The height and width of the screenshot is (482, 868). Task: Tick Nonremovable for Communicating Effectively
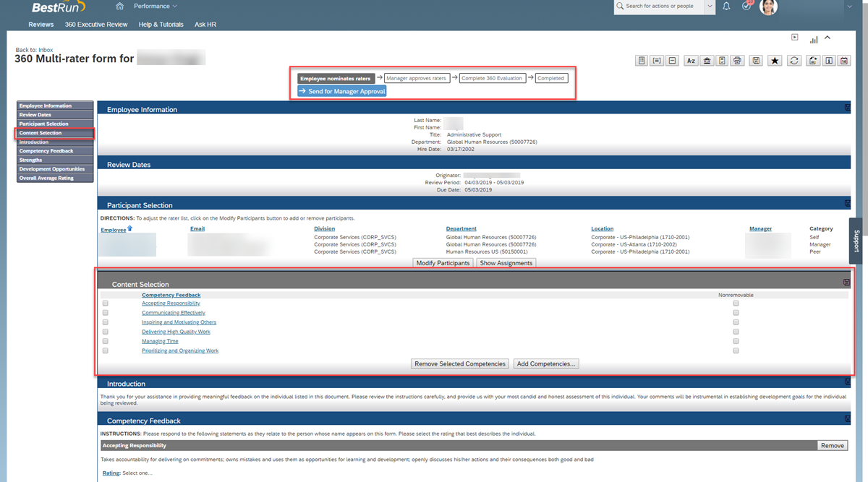click(x=736, y=313)
